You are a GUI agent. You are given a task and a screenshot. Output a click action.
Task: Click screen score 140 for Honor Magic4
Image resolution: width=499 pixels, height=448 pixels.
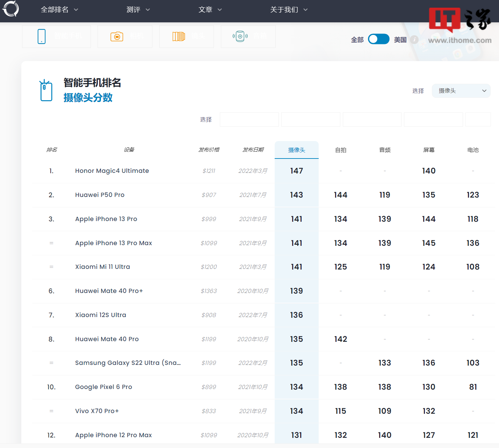click(x=429, y=171)
